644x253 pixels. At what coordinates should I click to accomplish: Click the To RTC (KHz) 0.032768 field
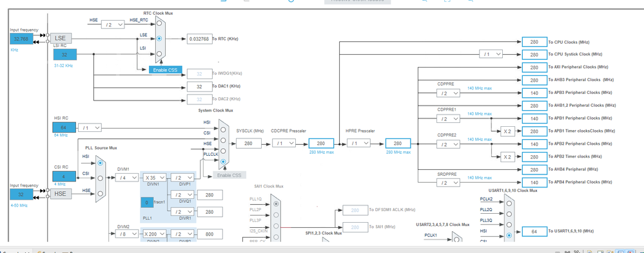(x=199, y=39)
